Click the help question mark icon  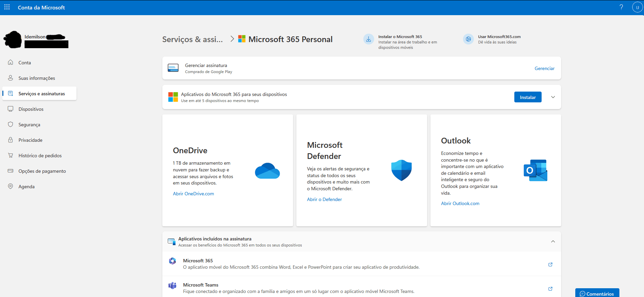(x=621, y=7)
